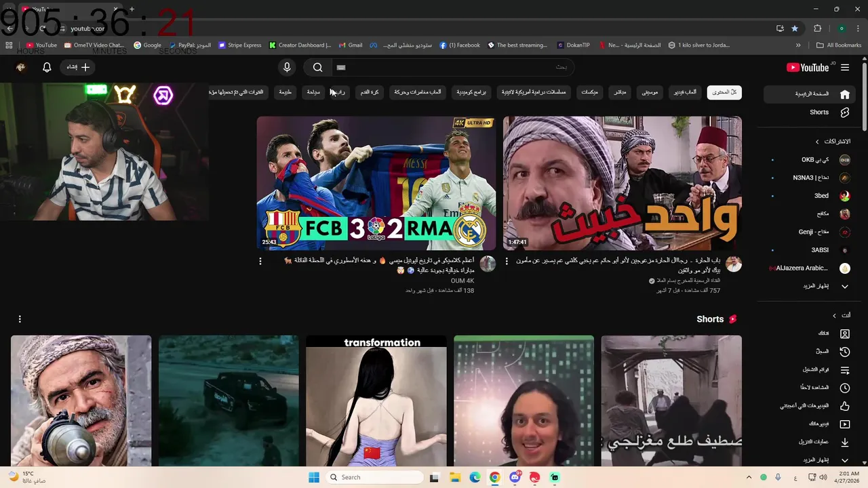868x488 pixels.
Task: Play the Bab Al-Hara video thumbnail
Action: point(623,183)
